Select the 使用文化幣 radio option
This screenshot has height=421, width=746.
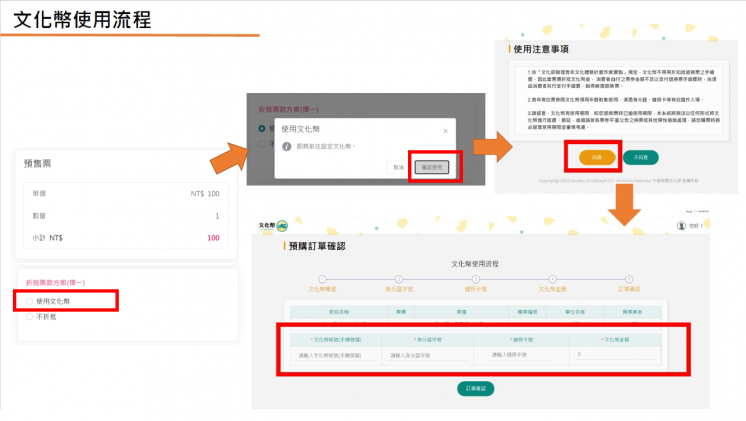(29, 301)
